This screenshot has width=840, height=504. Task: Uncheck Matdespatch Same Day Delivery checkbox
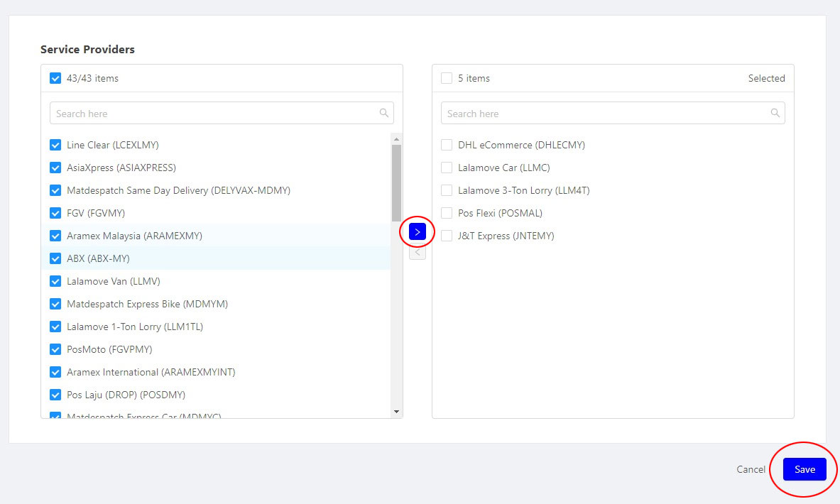point(55,190)
